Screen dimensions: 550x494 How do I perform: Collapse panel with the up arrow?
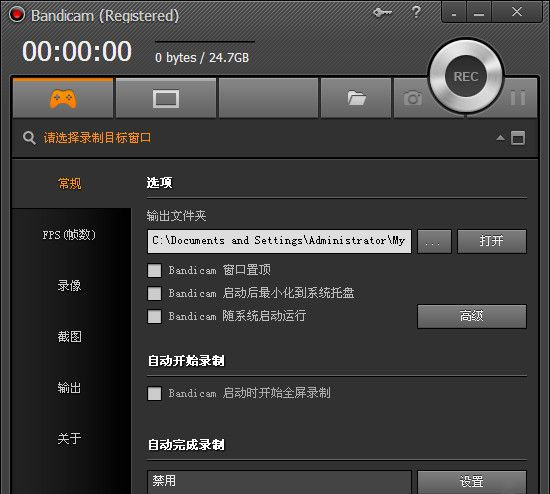pyautogui.click(x=501, y=138)
